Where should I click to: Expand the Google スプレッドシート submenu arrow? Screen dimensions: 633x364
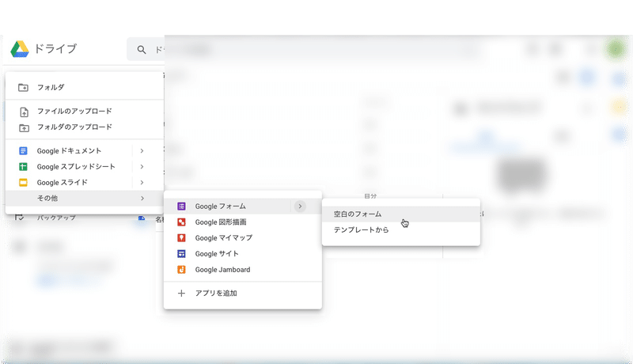pos(142,167)
